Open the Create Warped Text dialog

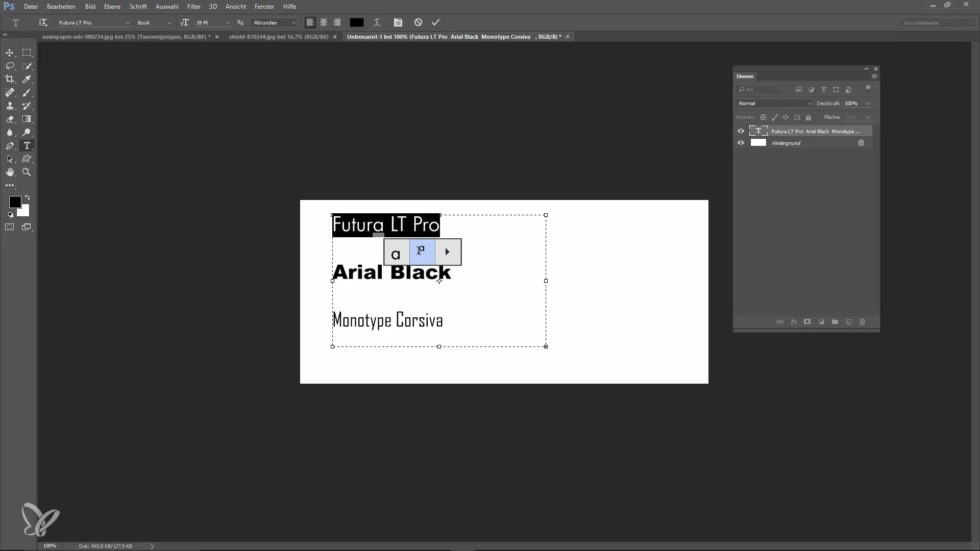point(377,22)
